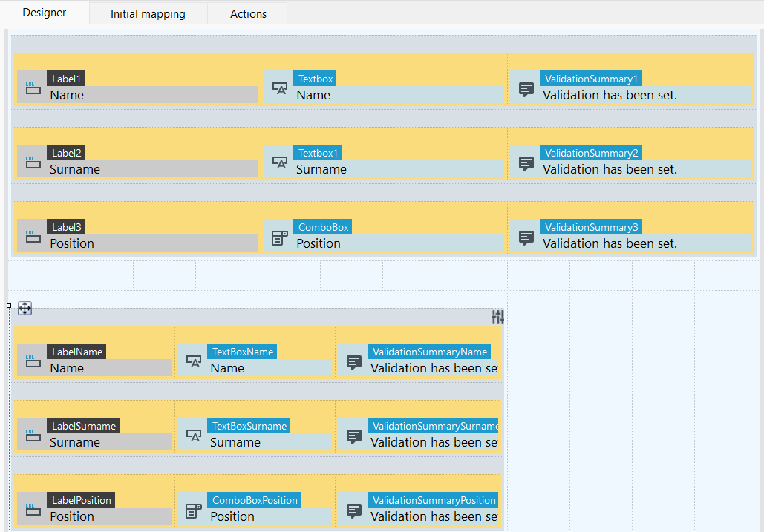Open the Initial mapping tab
764x532 pixels.
click(148, 14)
